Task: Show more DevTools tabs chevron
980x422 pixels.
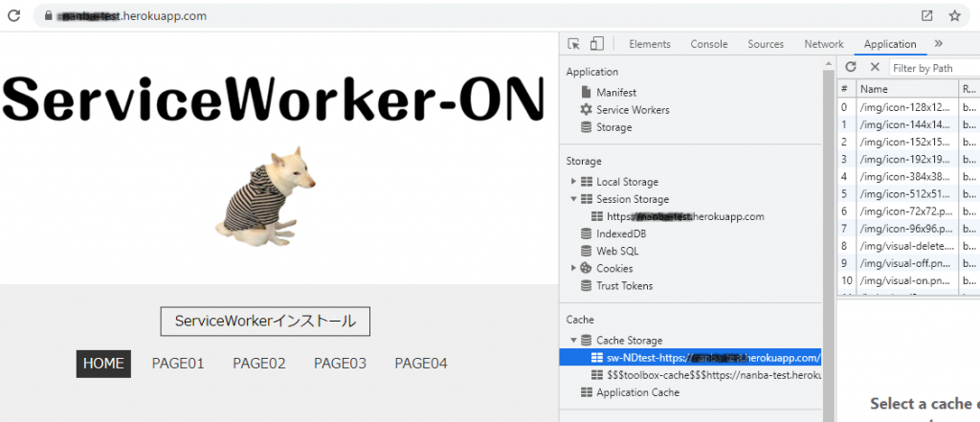Action: coord(938,44)
